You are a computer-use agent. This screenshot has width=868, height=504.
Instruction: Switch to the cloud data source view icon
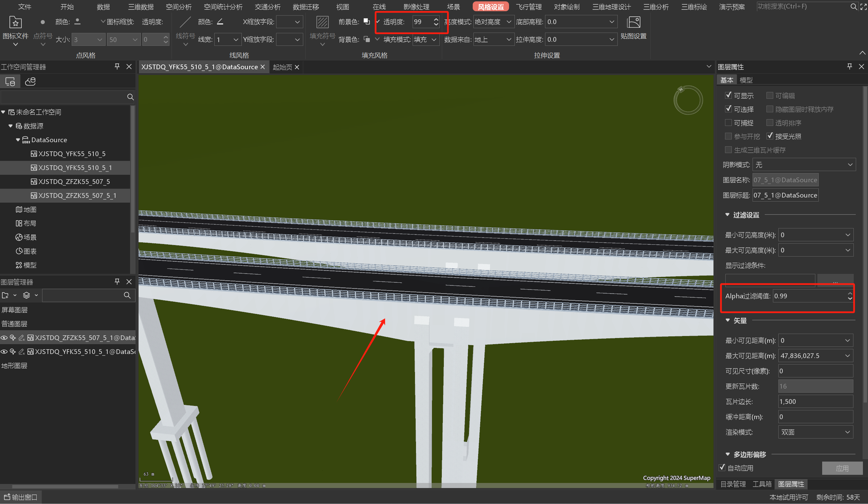tap(30, 81)
